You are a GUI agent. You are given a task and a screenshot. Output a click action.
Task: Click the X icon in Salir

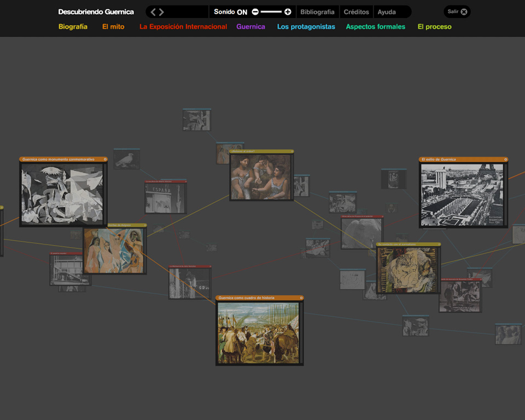pyautogui.click(x=464, y=11)
